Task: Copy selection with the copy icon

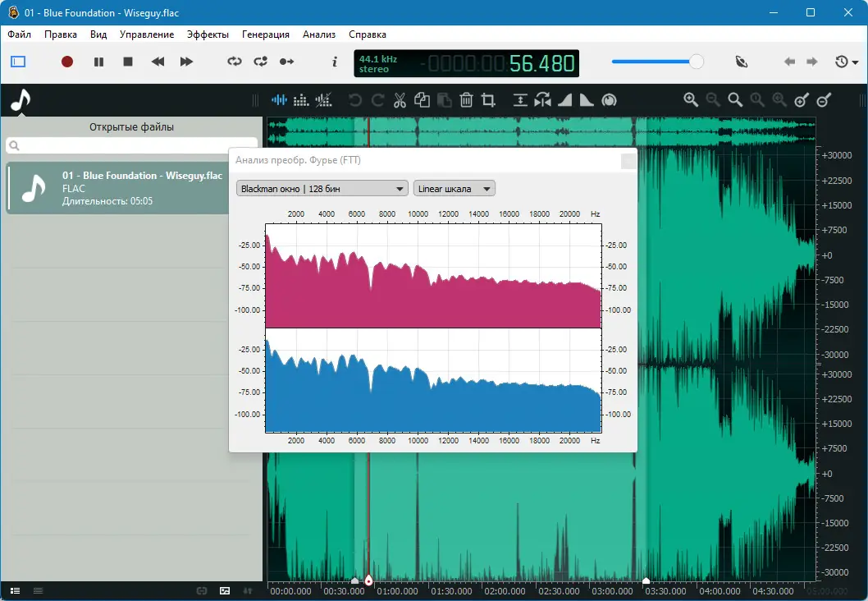Action: pyautogui.click(x=422, y=100)
